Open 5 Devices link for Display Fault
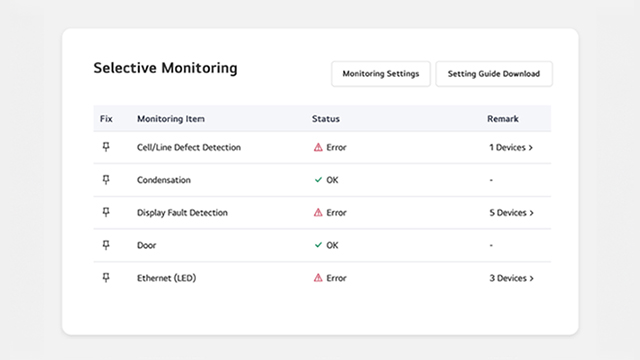640x360 pixels. click(511, 213)
